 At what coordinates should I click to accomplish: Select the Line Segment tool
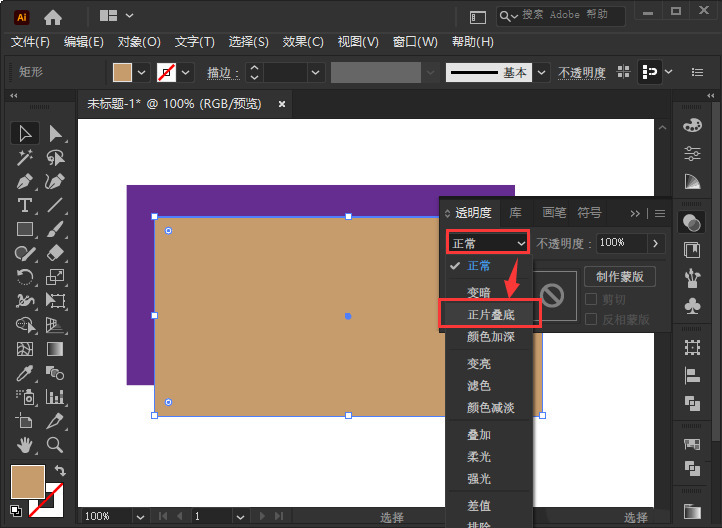tap(55, 205)
